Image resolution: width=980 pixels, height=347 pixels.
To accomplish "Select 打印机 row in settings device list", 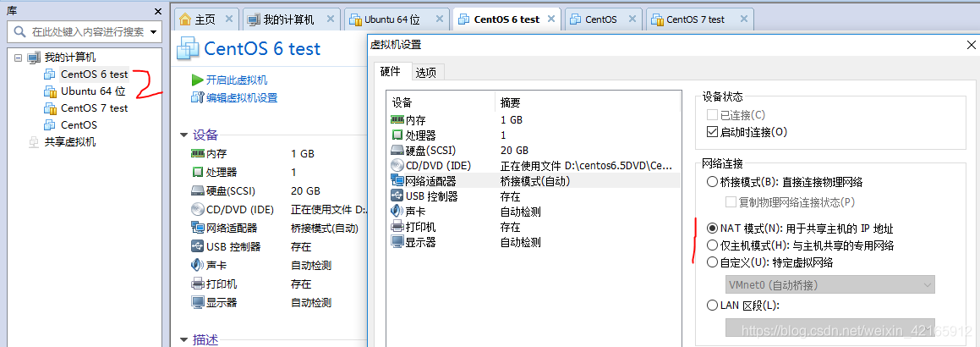I will click(534, 227).
